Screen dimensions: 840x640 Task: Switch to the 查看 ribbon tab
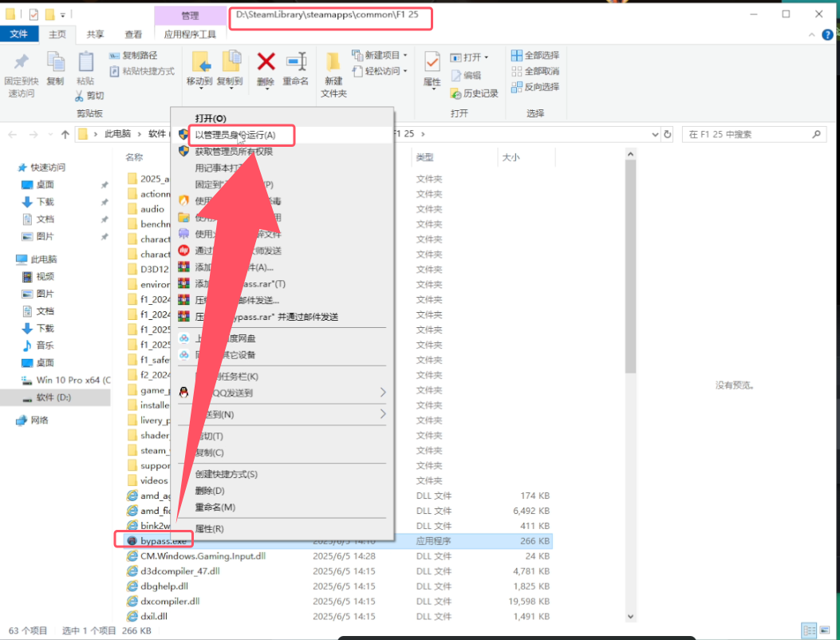(x=133, y=34)
